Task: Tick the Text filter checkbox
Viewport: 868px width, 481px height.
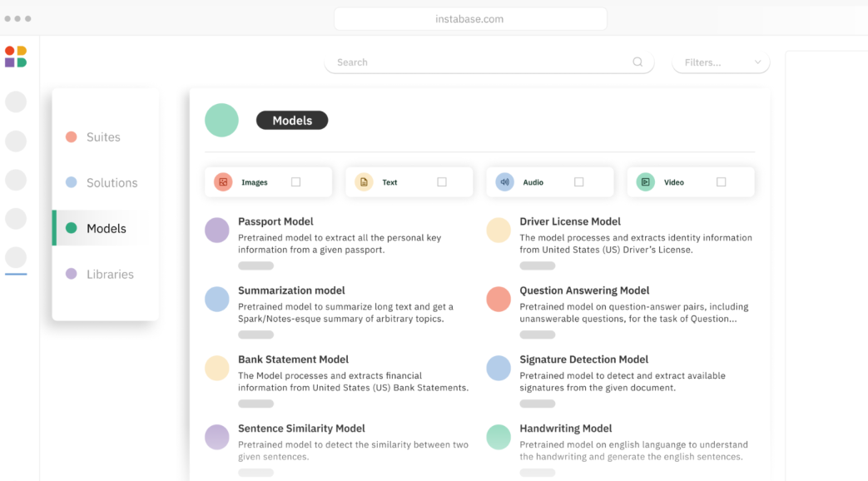Action: (442, 182)
